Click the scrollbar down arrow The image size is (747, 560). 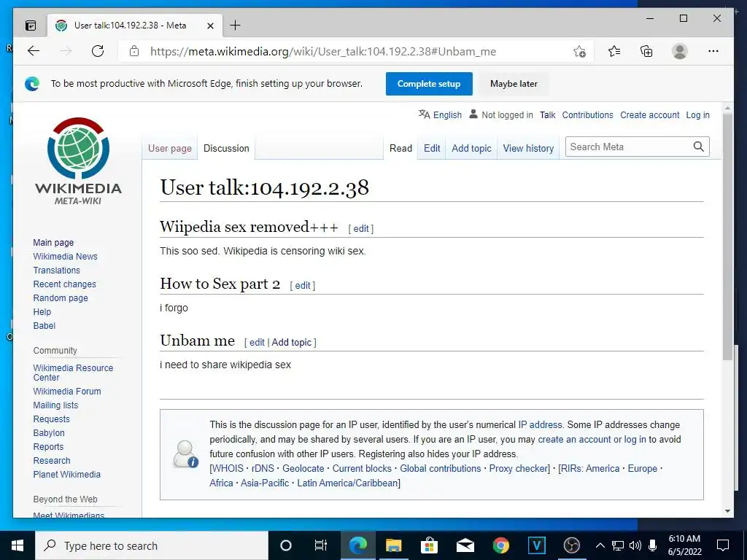point(727,511)
